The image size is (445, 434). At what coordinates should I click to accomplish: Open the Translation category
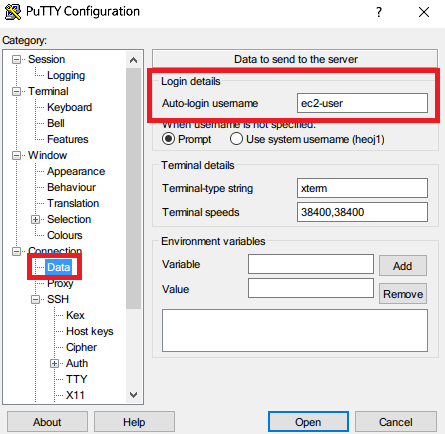point(73,203)
